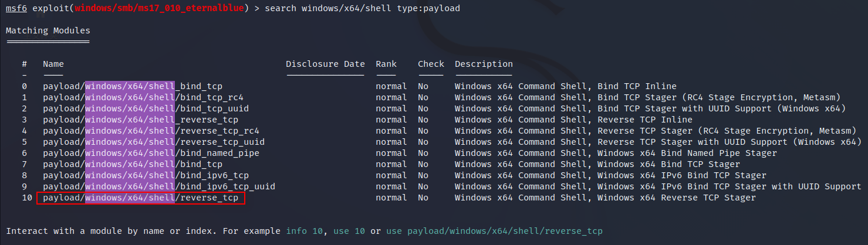Click the Name column header
Viewport: 868px width, 245px height.
click(x=53, y=64)
